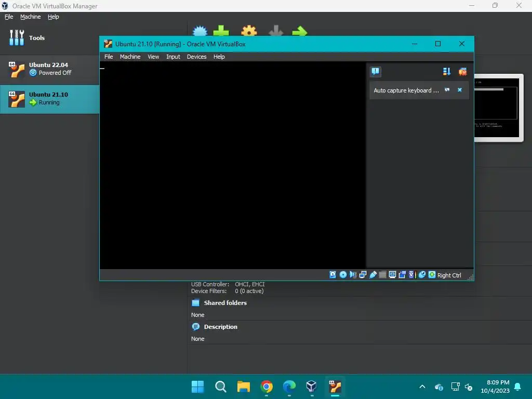Viewport: 532px width, 399px height.
Task: Click the orange gear Settings toolbar icon
Action: tap(249, 31)
